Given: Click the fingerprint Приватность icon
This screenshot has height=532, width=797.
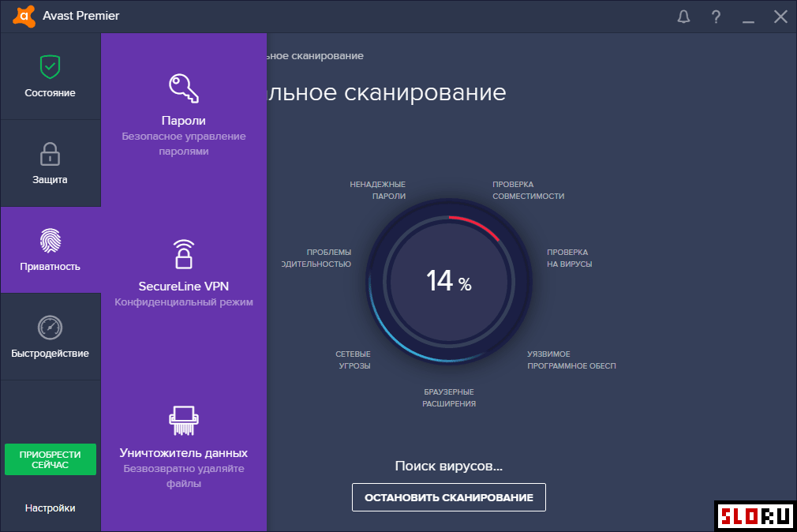Looking at the screenshot, I should [x=51, y=241].
